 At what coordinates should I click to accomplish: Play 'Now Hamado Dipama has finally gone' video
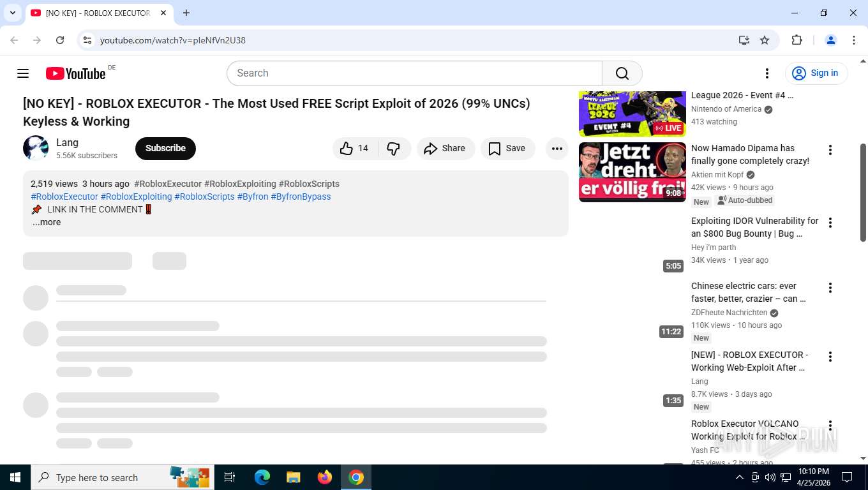(x=750, y=154)
